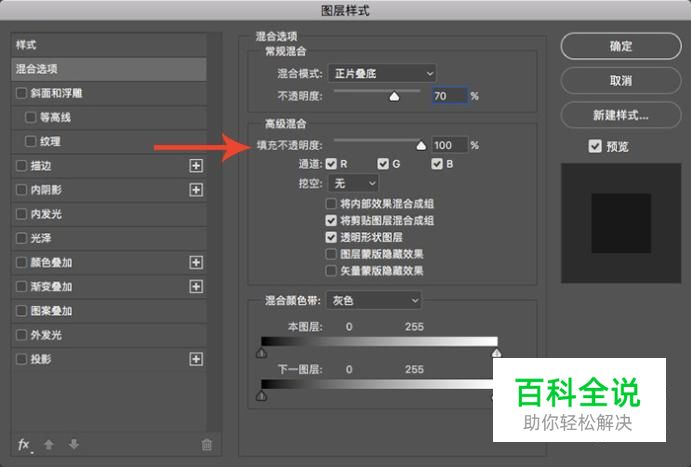Image resolution: width=691 pixels, height=467 pixels.
Task: Click the trash delete effect icon
Action: pos(207,445)
